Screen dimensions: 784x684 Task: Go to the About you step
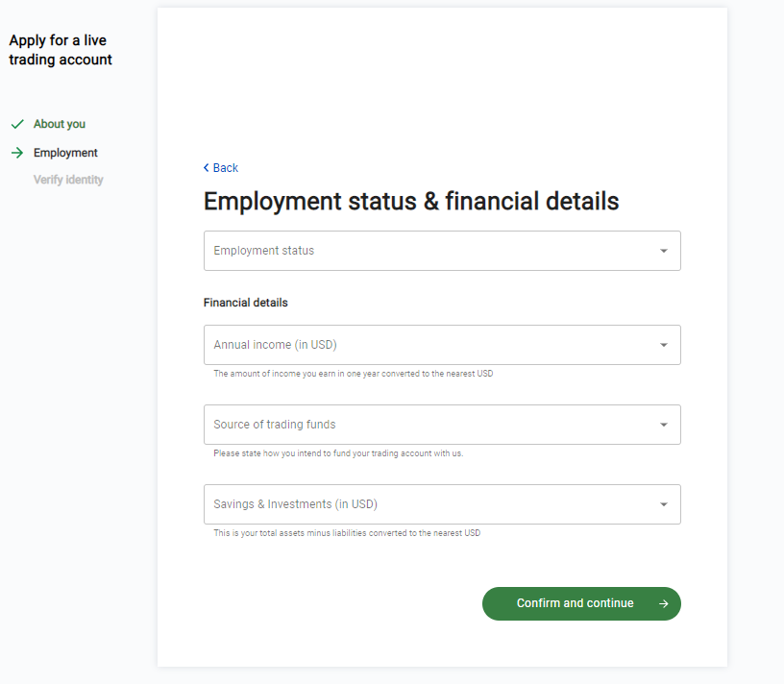click(60, 125)
